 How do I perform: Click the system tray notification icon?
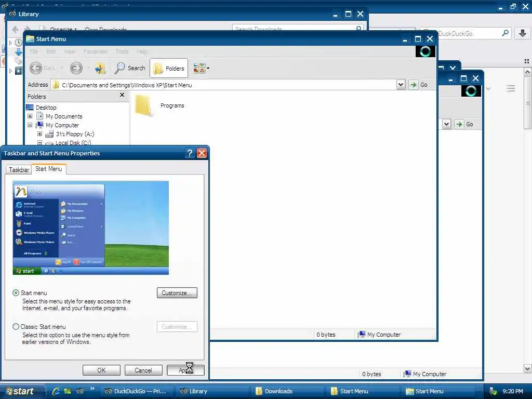494,391
